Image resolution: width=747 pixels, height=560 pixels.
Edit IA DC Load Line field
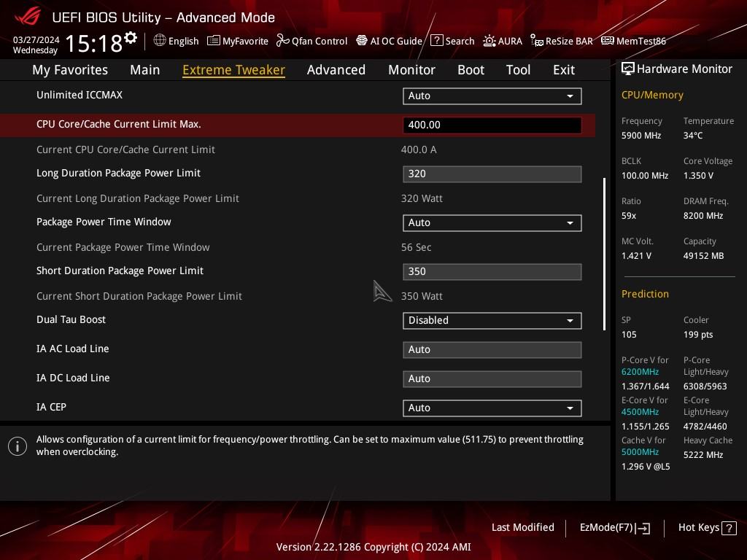[x=492, y=379]
